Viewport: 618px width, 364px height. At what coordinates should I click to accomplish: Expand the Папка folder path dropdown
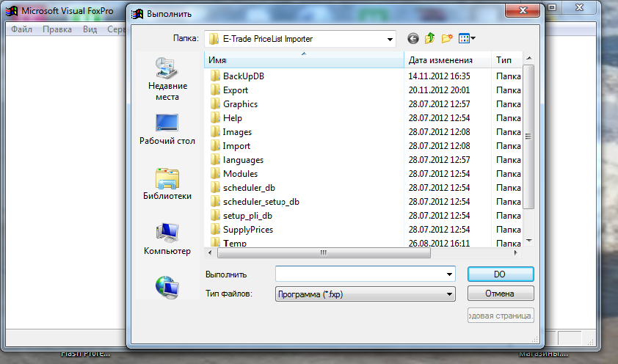click(x=390, y=39)
